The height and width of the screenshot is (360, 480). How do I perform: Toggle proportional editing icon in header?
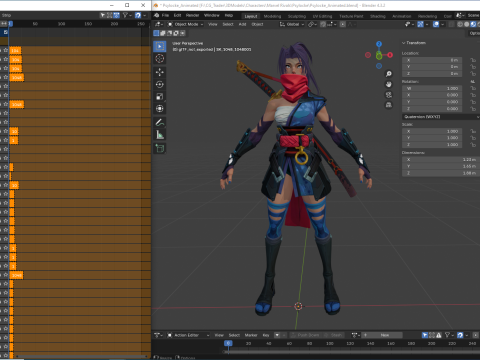[343, 24]
